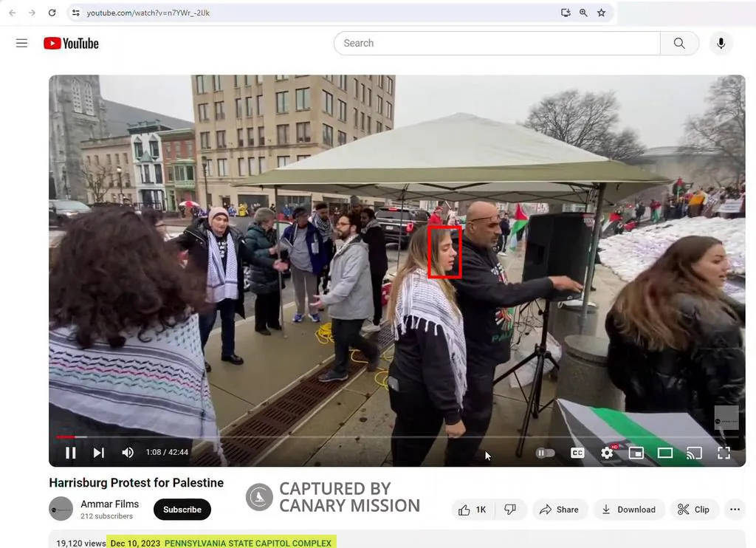Focus the YouTube Search field
Viewport: 756px width, 548px height.
(497, 44)
